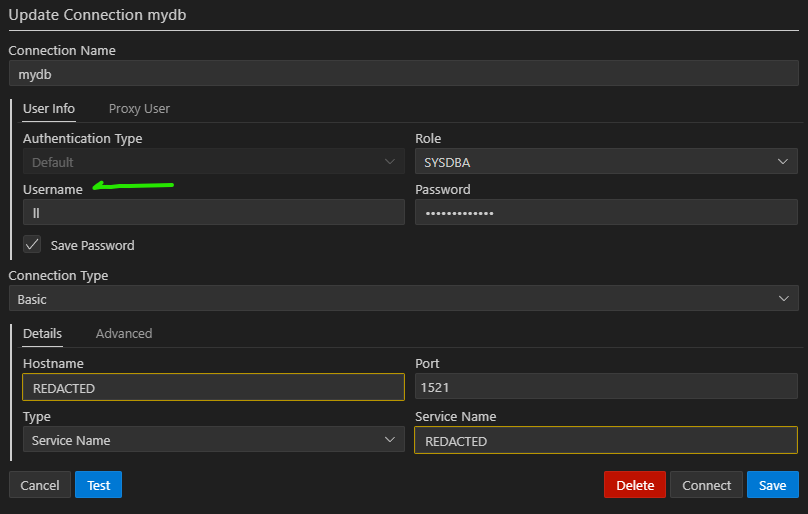The width and height of the screenshot is (808, 514).
Task: Click the red Delete button
Action: click(x=635, y=485)
